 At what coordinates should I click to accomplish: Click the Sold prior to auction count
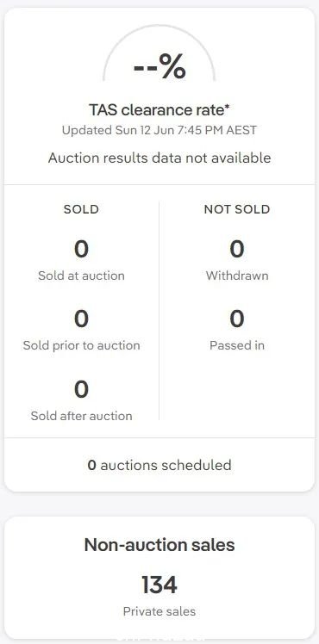pyautogui.click(x=81, y=319)
